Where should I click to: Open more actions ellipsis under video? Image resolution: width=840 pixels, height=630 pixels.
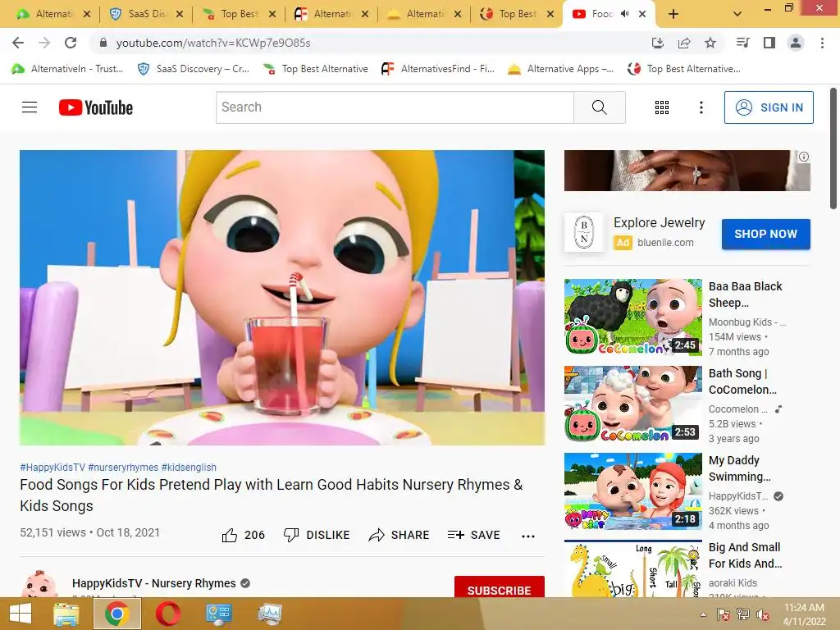coord(528,536)
